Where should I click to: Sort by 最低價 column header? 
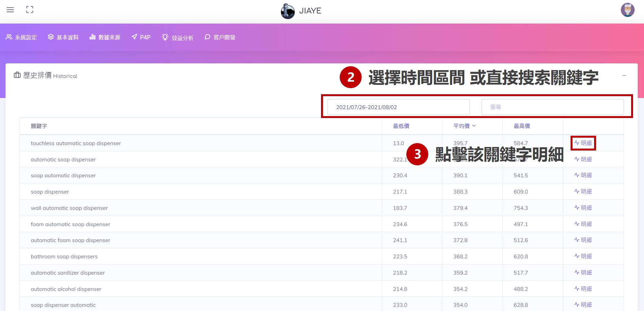click(x=401, y=126)
